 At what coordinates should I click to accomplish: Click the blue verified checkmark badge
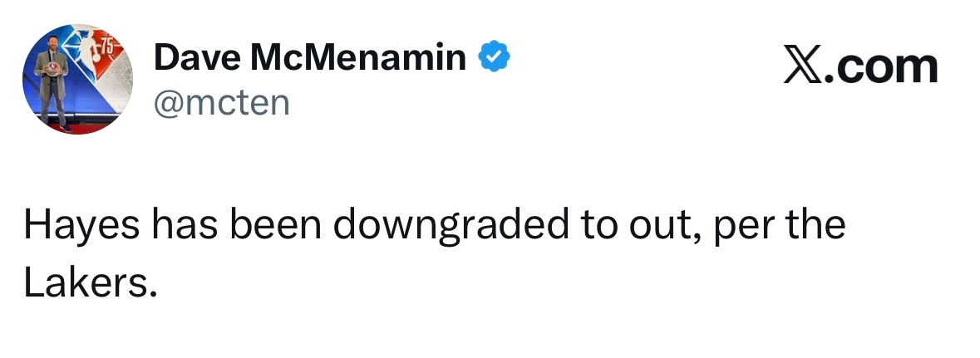click(493, 58)
